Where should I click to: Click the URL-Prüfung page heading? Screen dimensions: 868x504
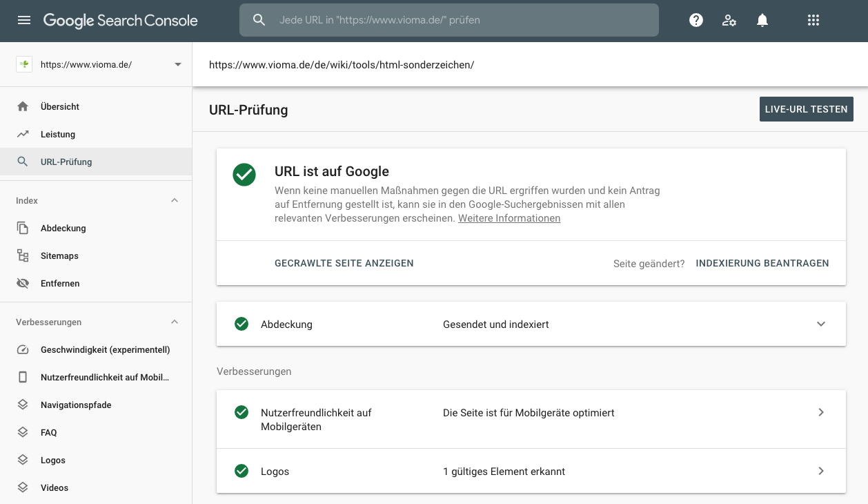[248, 109]
